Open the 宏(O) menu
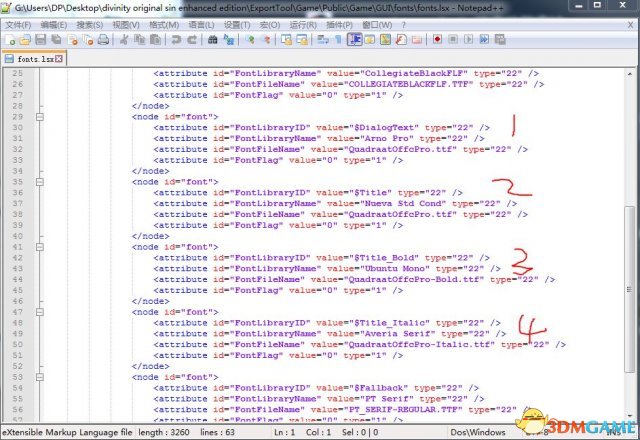The height and width of the screenshot is (440, 640). (269, 25)
